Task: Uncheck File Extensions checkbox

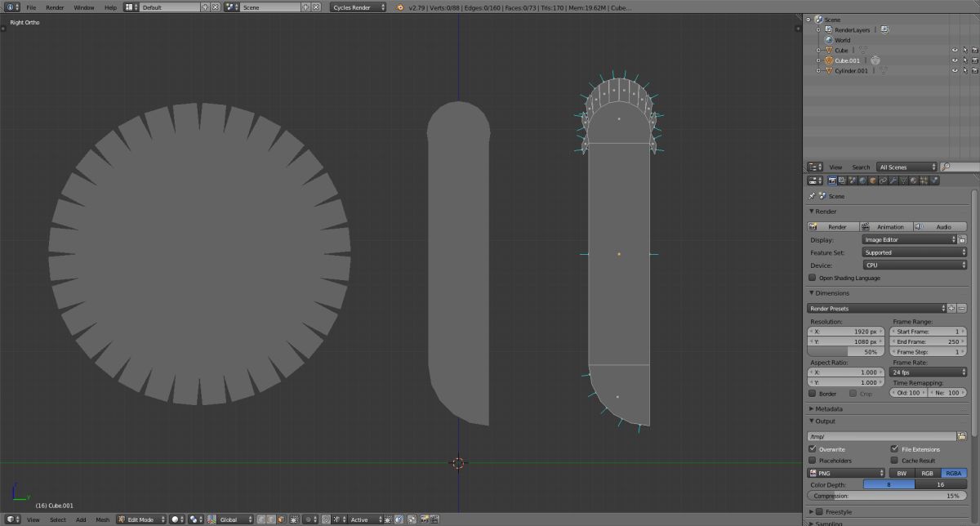Action: coord(894,449)
